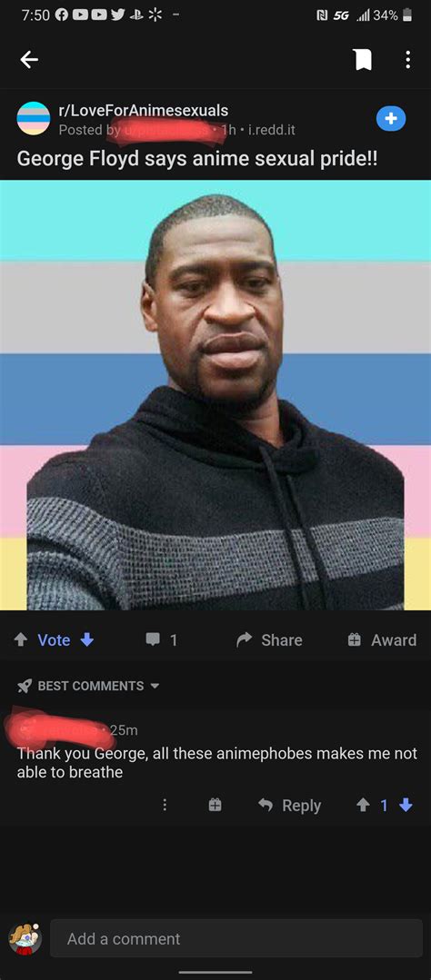
Task: Open the post comments count icon
Action: 153,640
